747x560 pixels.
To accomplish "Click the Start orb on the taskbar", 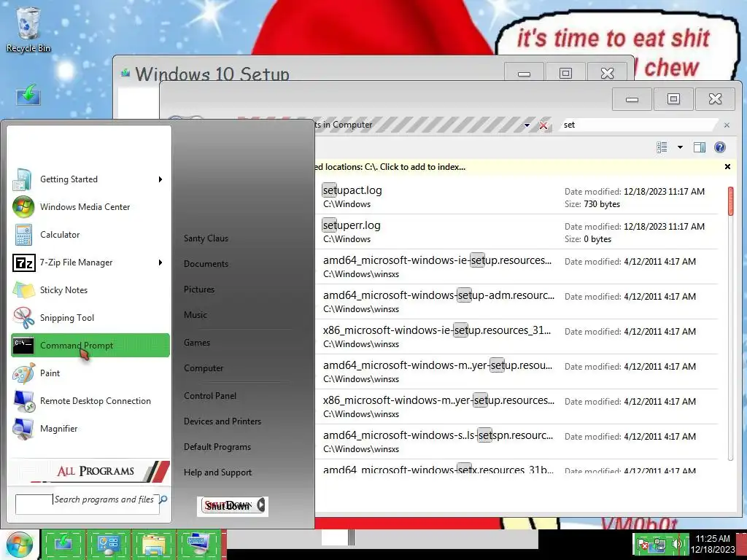I will [x=20, y=545].
